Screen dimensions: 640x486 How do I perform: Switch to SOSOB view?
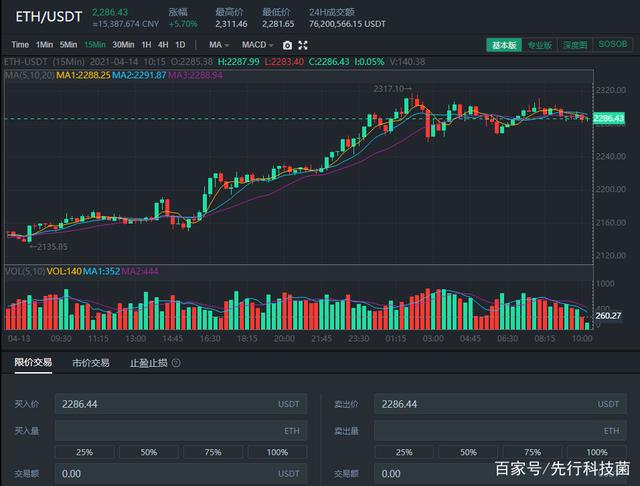coord(613,44)
